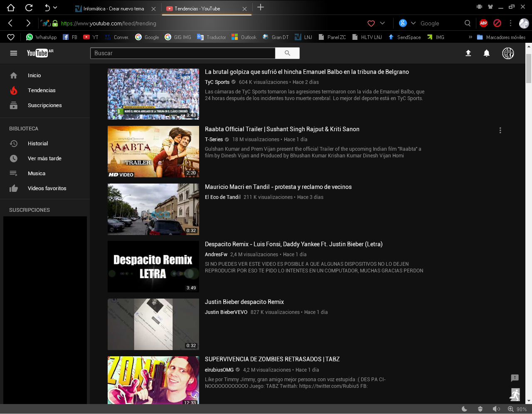
Task: Expand the favorites dropdown chevron
Action: 382,23
